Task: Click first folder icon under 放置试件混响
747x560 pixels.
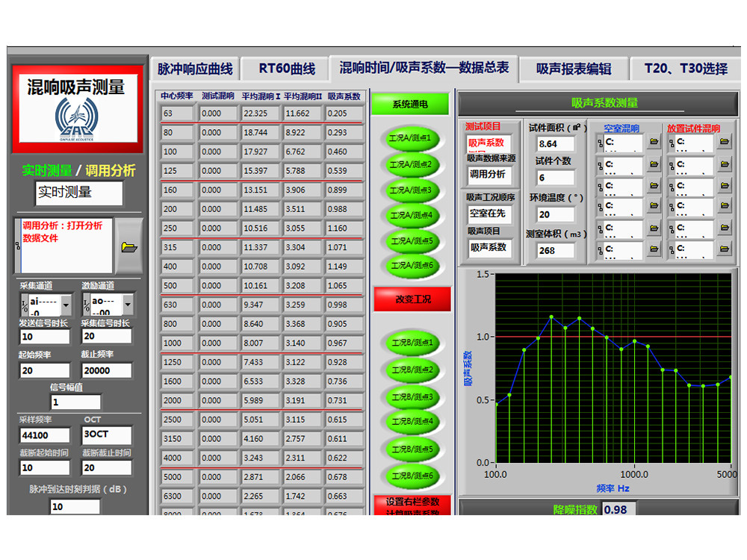Action: pos(724,141)
